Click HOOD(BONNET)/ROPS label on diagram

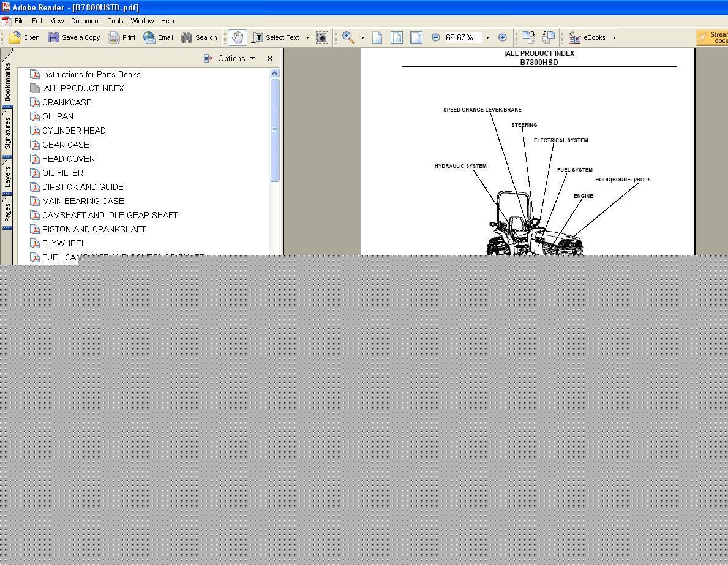[623, 180]
